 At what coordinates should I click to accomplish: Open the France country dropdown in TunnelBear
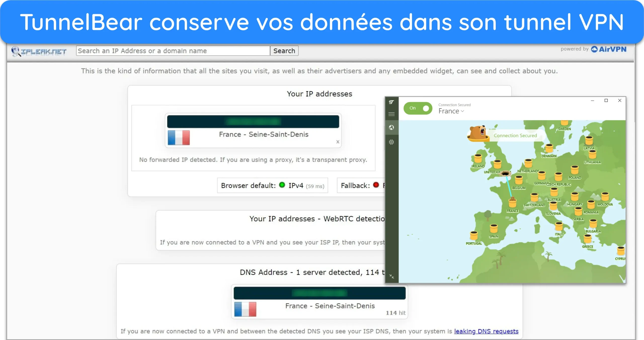451,111
